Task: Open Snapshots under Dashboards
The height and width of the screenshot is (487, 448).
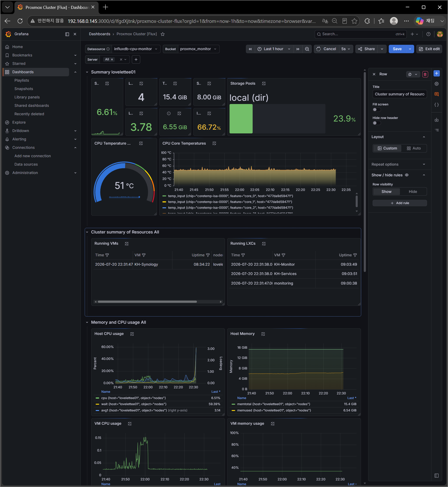Action: click(24, 89)
